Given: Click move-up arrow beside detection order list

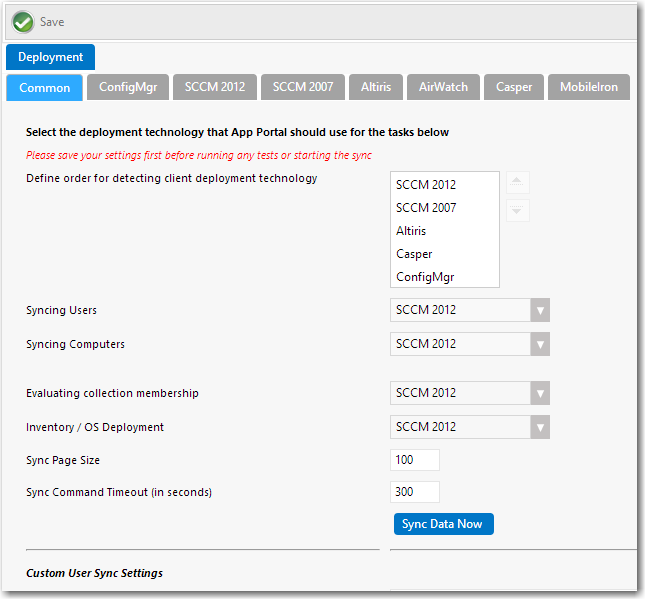Looking at the screenshot, I should click(x=517, y=182).
